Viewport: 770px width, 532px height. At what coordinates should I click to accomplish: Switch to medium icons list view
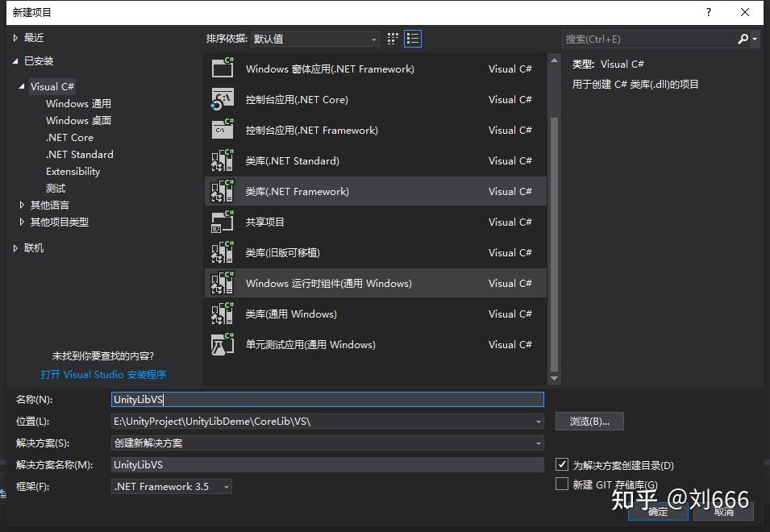[x=413, y=39]
